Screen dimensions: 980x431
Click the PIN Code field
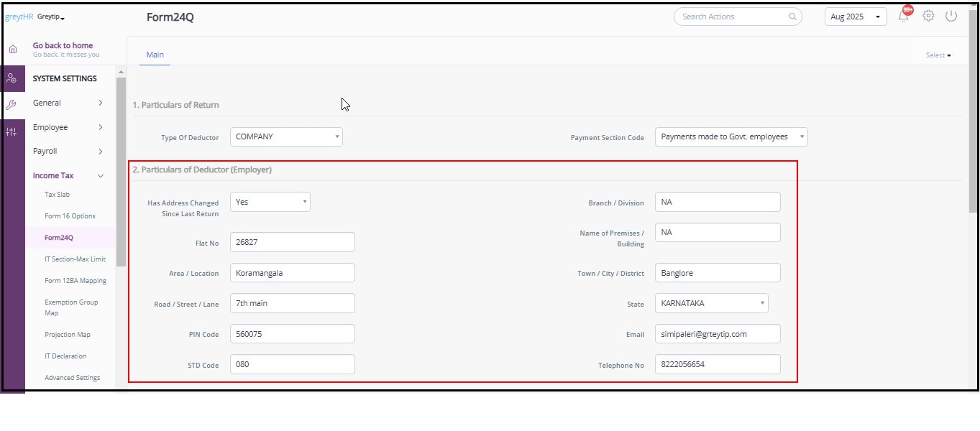pos(293,334)
